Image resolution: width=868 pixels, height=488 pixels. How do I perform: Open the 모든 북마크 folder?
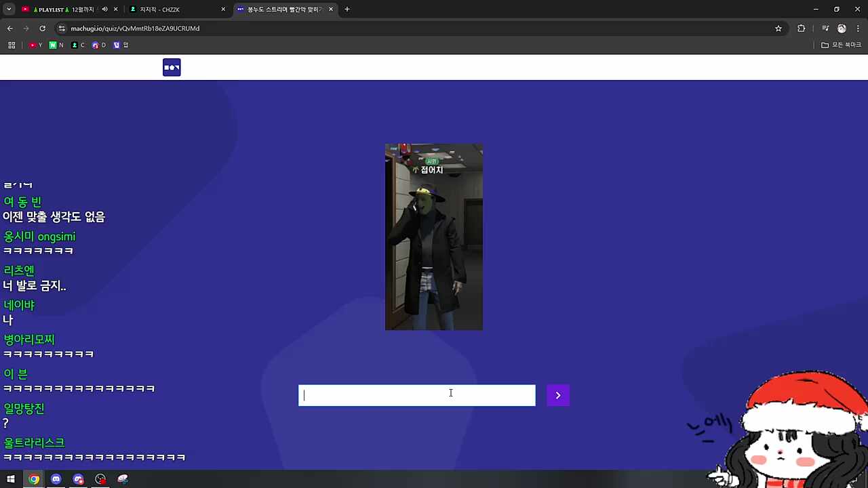point(841,45)
